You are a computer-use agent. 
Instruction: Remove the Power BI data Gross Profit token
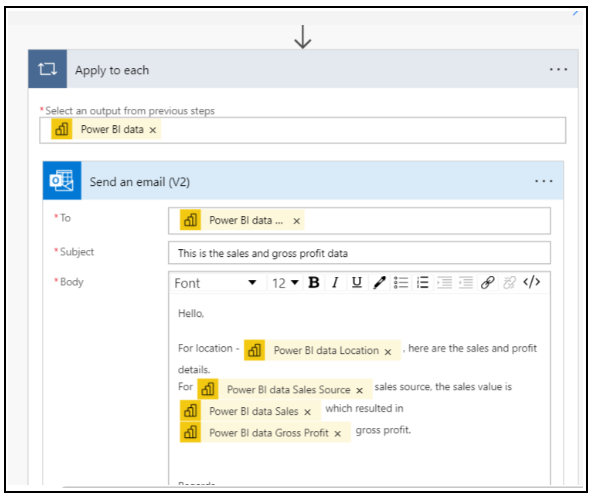coord(338,434)
